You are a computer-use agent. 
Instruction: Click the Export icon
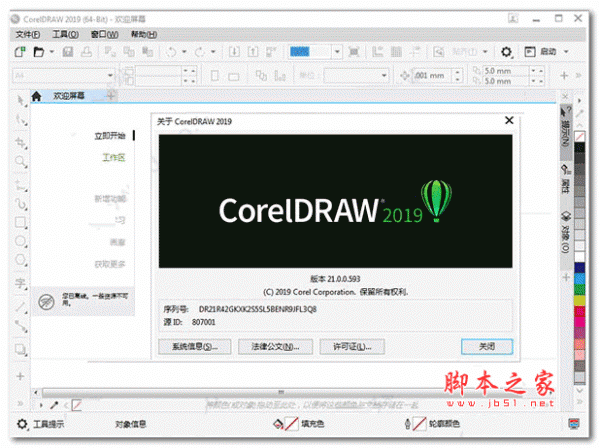click(253, 52)
